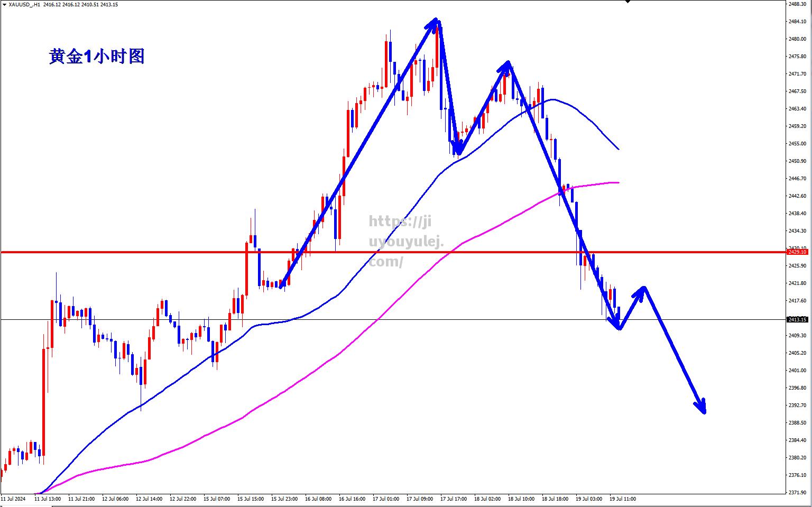Screen dimensions: 812x507
Task: Click the 11 Jul 2024 date label
Action: (x=13, y=499)
